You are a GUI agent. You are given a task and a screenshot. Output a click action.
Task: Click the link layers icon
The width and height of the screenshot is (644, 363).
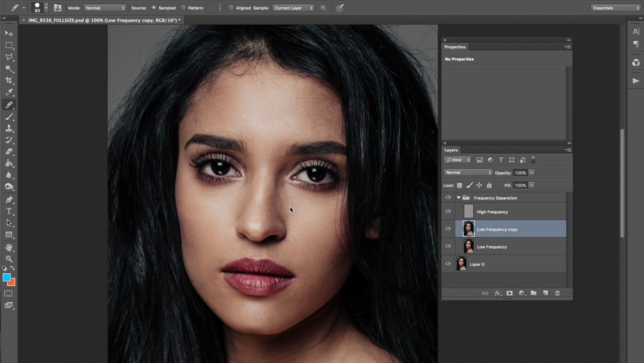pos(485,293)
